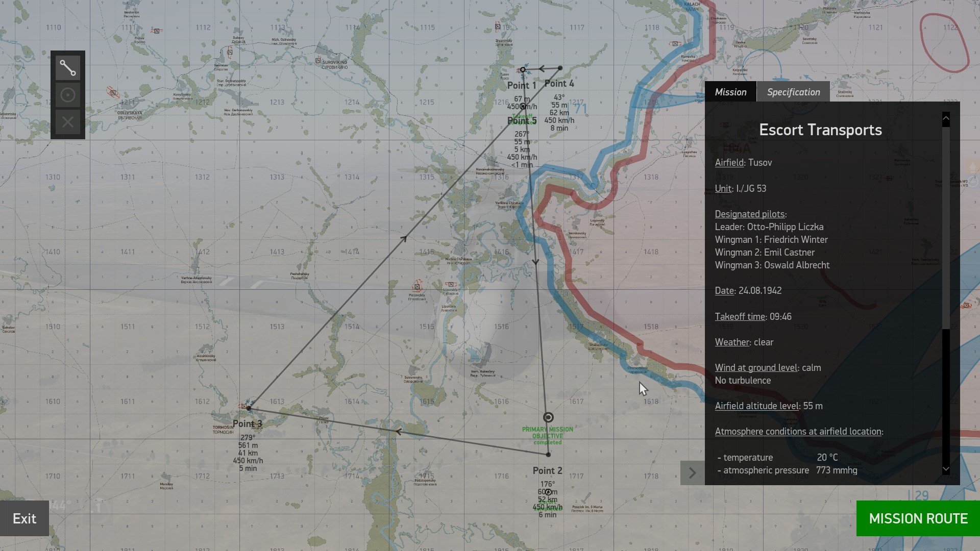980x551 pixels.
Task: Click the Designated pilots heading
Action: pos(750,214)
